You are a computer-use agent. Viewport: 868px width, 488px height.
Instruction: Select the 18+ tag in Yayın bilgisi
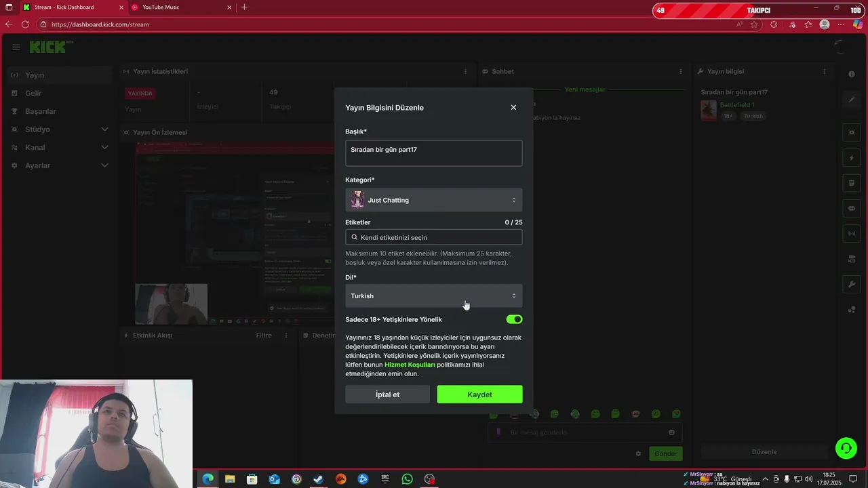(x=728, y=116)
